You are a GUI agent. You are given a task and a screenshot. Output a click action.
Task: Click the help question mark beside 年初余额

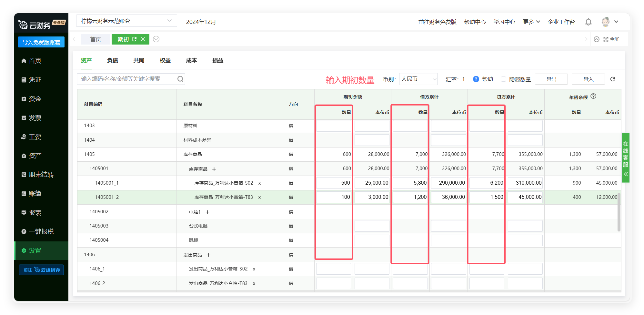click(x=593, y=96)
